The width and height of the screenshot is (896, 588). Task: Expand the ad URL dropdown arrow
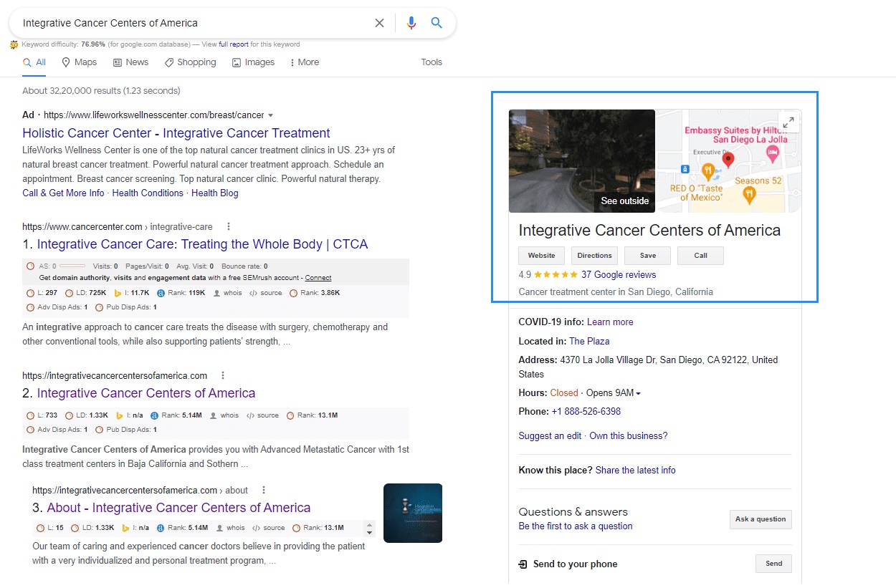coord(271,115)
